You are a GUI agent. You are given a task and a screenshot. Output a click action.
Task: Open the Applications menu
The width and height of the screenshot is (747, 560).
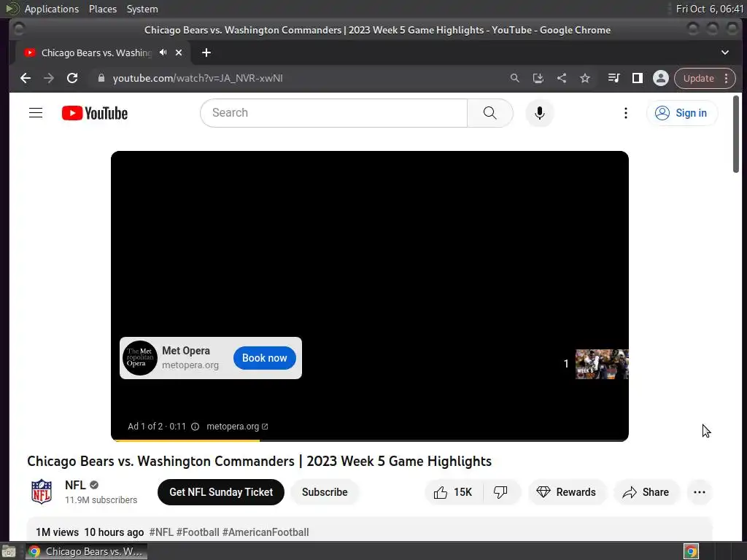52,9
